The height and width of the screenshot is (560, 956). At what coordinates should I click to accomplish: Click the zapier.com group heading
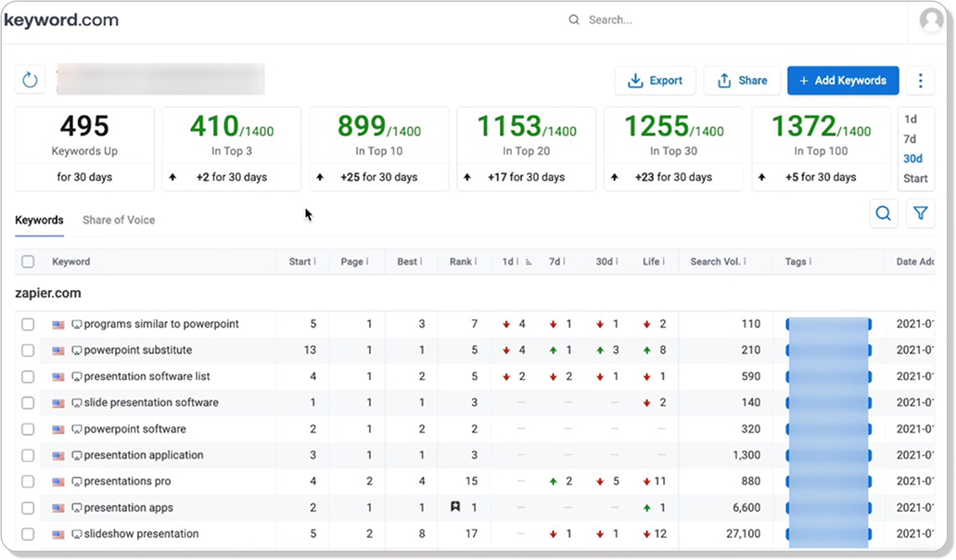(48, 293)
